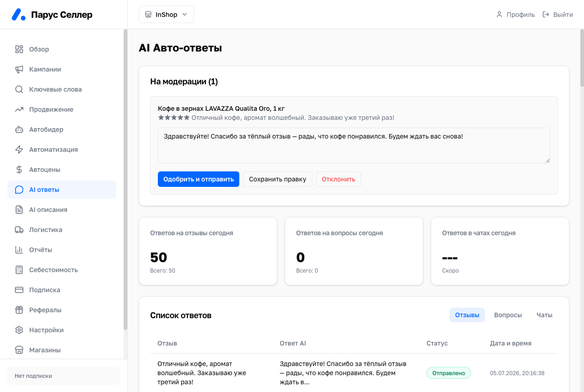Click the Парус Селлер logo icon
The image size is (584, 392).
[19, 15]
